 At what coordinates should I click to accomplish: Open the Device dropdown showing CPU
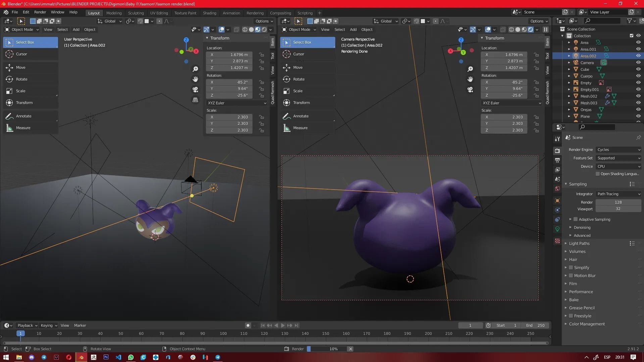(x=618, y=166)
